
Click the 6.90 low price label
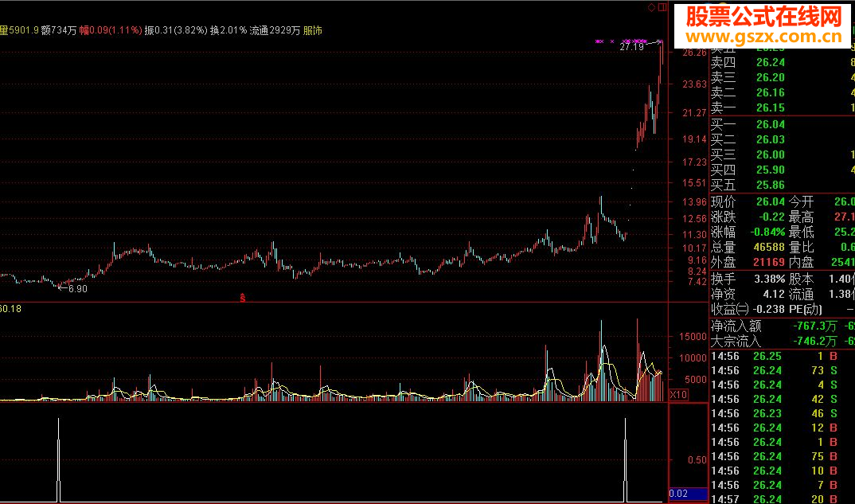(x=77, y=288)
